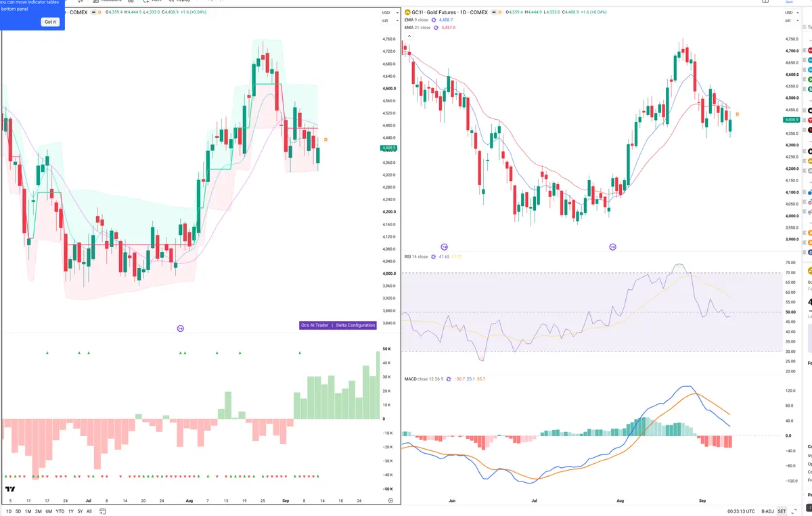The width and height of the screenshot is (812, 516).
Task: Click MACD indicator settings icon
Action: [x=448, y=379]
